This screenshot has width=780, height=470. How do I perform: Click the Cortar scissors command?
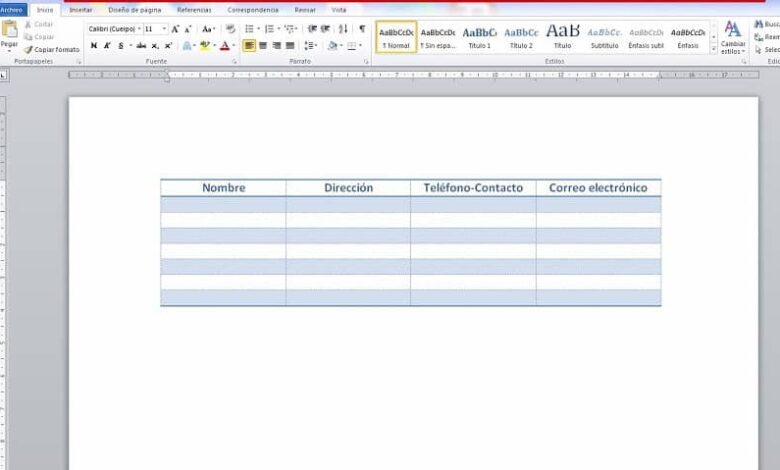click(x=38, y=24)
